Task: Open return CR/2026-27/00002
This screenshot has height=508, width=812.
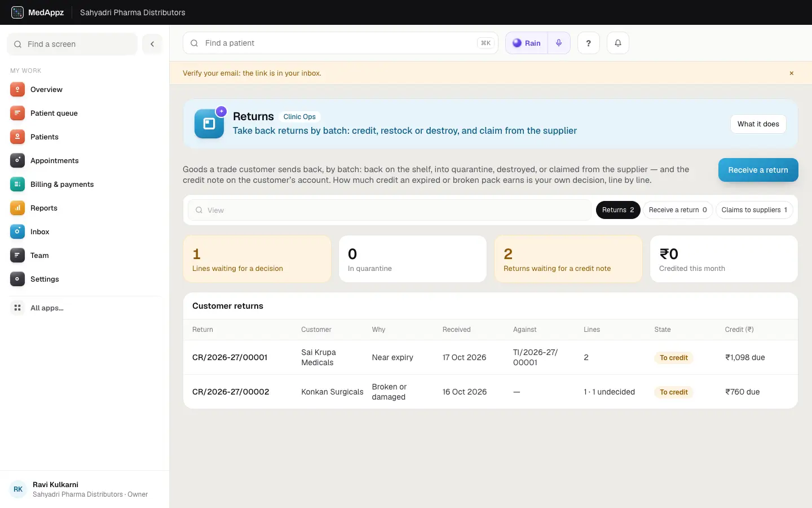Action: point(231,392)
